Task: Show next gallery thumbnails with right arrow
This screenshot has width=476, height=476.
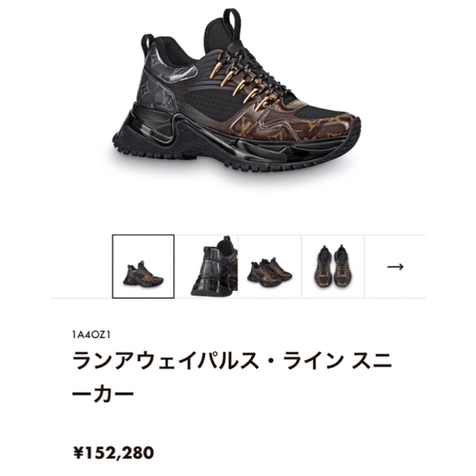Action: click(395, 266)
